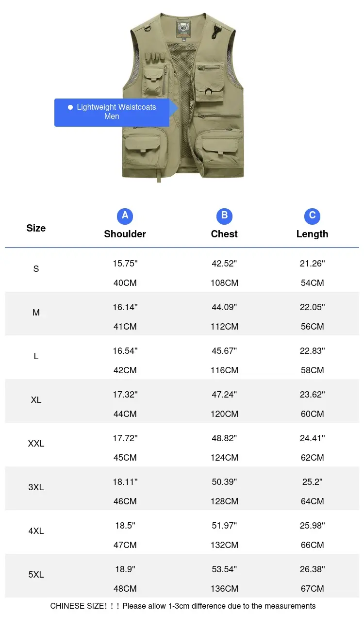The height and width of the screenshot is (631, 364).
Task: Click the blue circle A icon
Action: [x=125, y=216]
